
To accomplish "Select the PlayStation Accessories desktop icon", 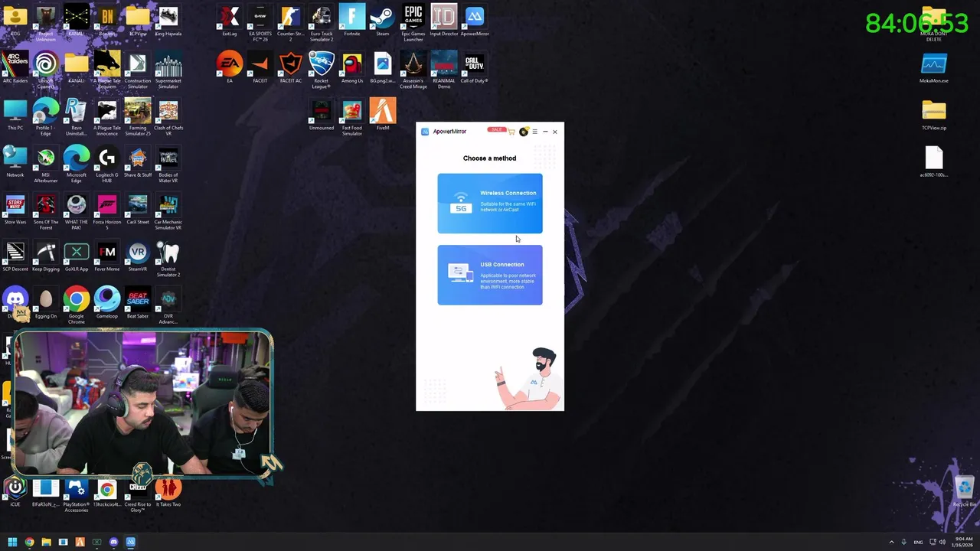I will pos(77,494).
